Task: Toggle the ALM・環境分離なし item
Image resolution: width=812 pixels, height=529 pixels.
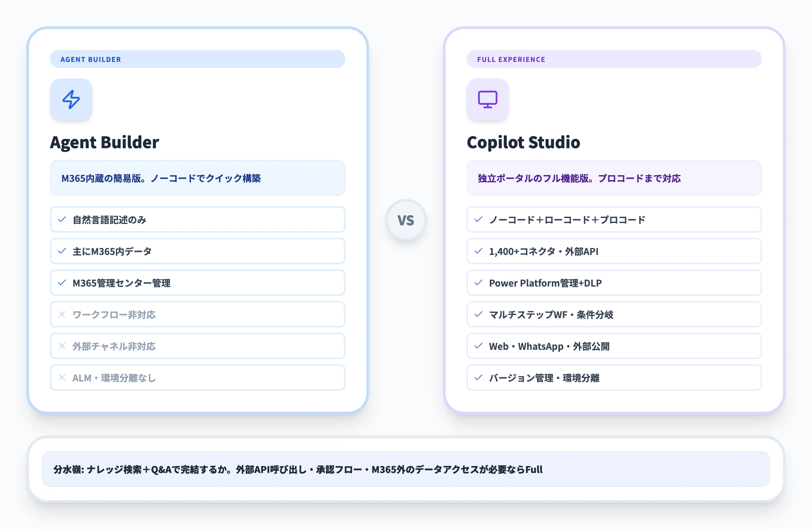Action: click(x=198, y=378)
